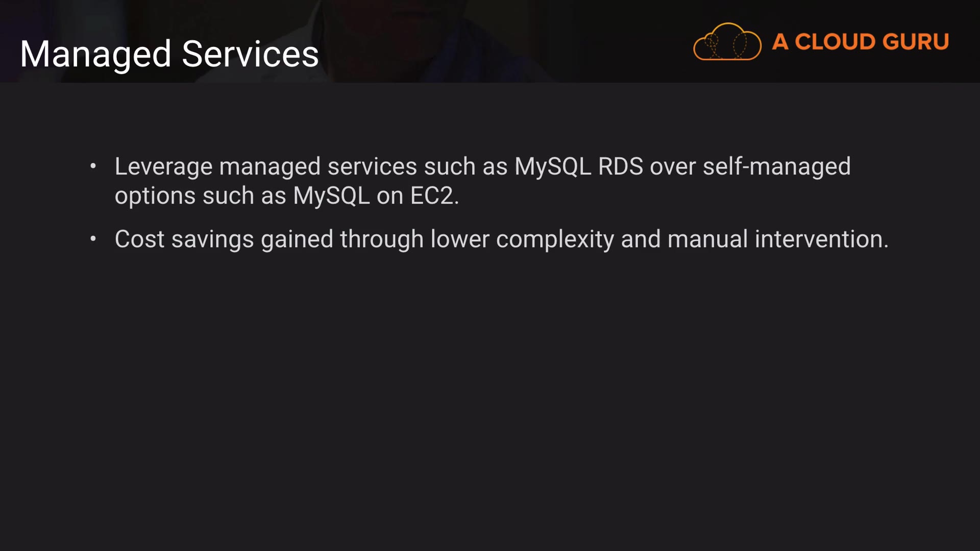
Task: Click the word Services in the slide title
Action: (x=250, y=55)
